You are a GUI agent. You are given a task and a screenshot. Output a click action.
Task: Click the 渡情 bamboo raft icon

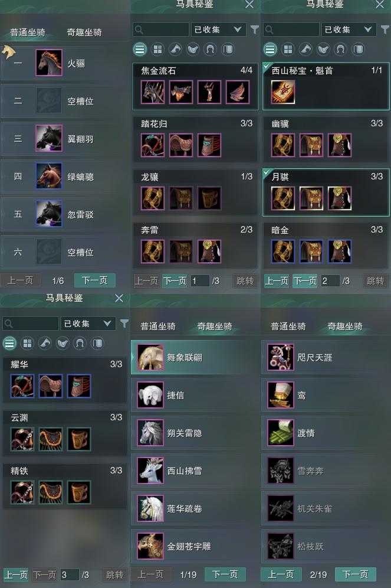[x=281, y=432]
